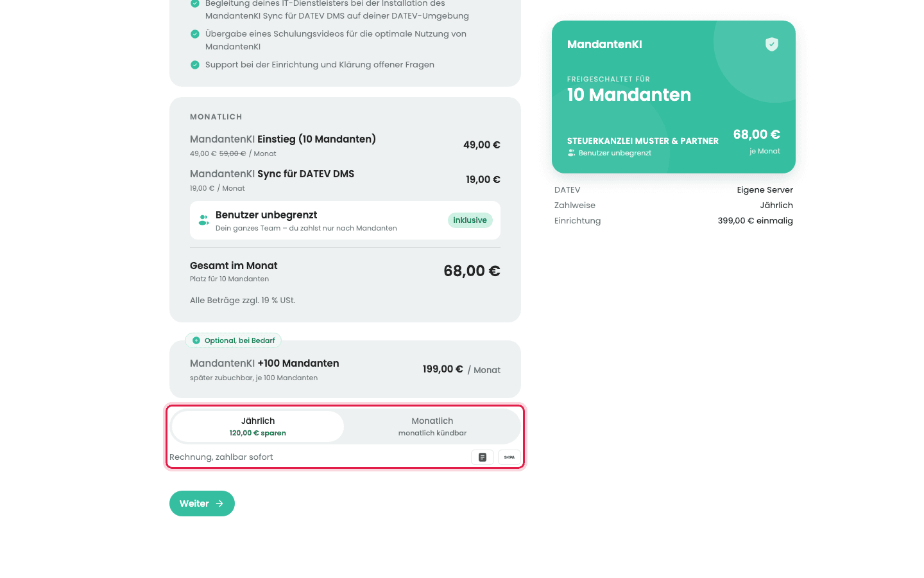Click the checkmark icon next to Support item
Screen dimensions: 924x578
pyautogui.click(x=195, y=65)
